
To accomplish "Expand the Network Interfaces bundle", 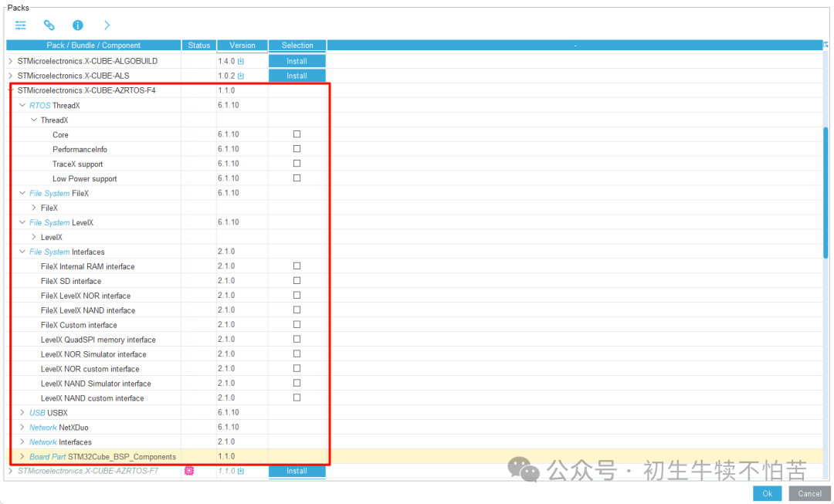I will (x=22, y=441).
